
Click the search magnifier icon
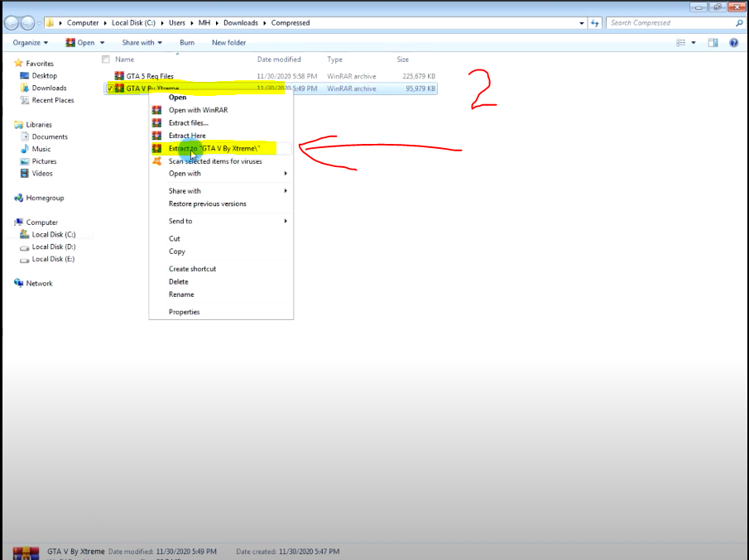(x=739, y=23)
